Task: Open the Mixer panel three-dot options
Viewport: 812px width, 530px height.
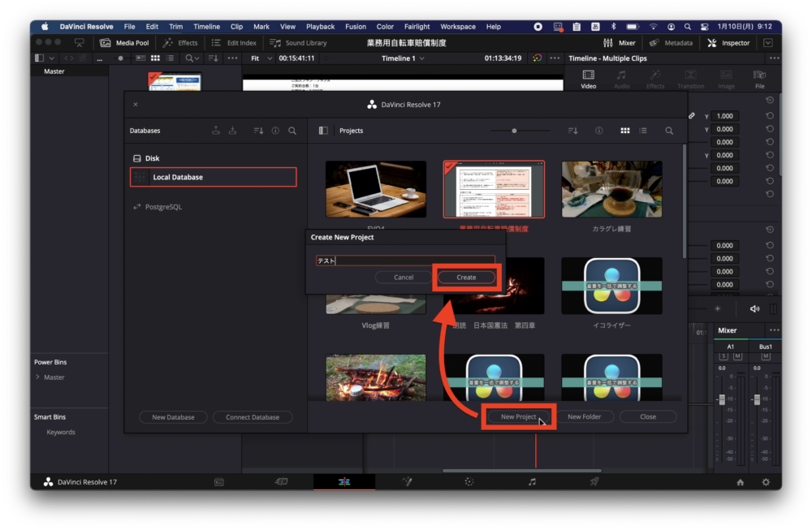Action: click(774, 330)
